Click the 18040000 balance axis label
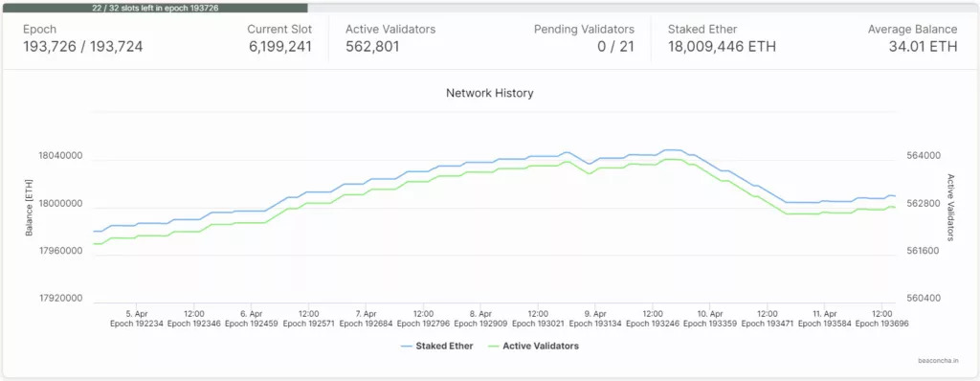 coord(60,156)
